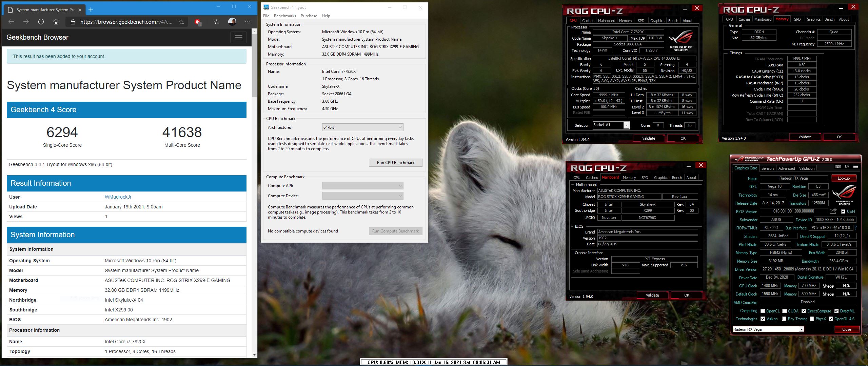Open the browser home page

click(x=56, y=22)
